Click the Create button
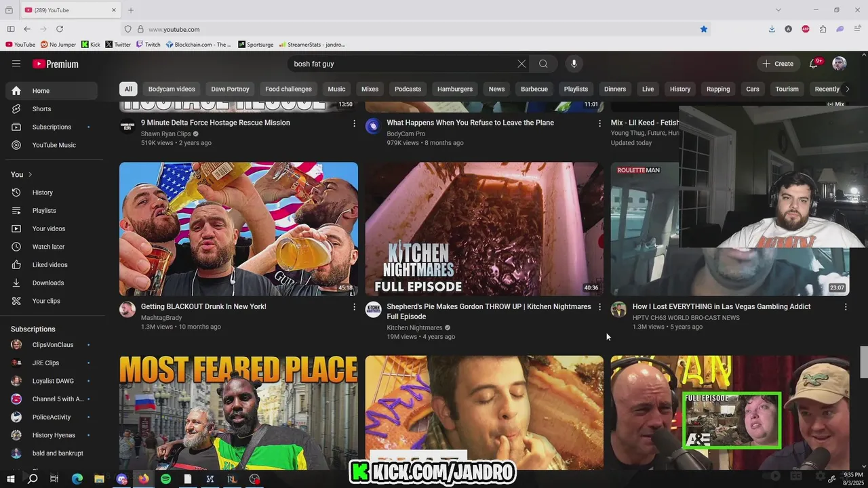 (778, 64)
